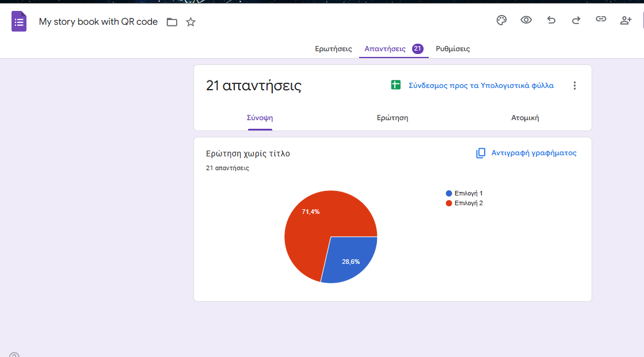Star the form with the star icon
The height and width of the screenshot is (357, 644).
190,22
